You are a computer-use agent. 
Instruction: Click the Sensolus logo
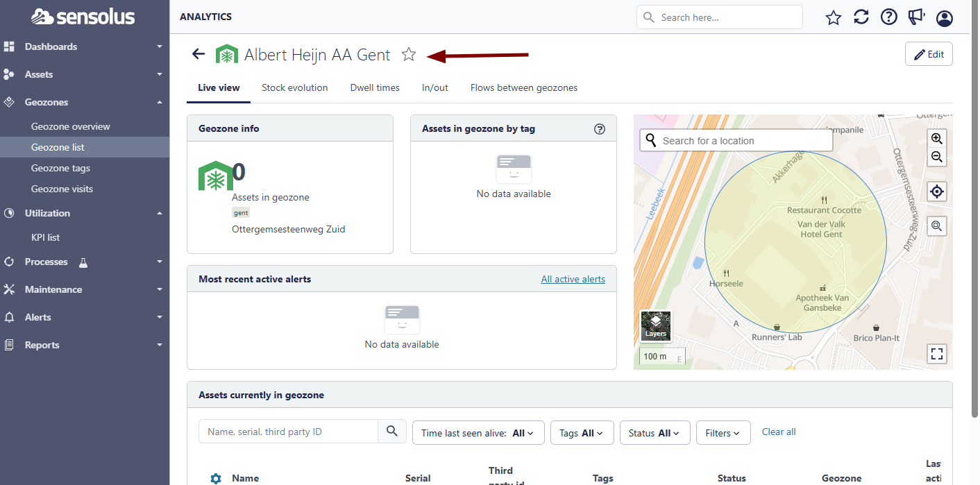pyautogui.click(x=83, y=17)
